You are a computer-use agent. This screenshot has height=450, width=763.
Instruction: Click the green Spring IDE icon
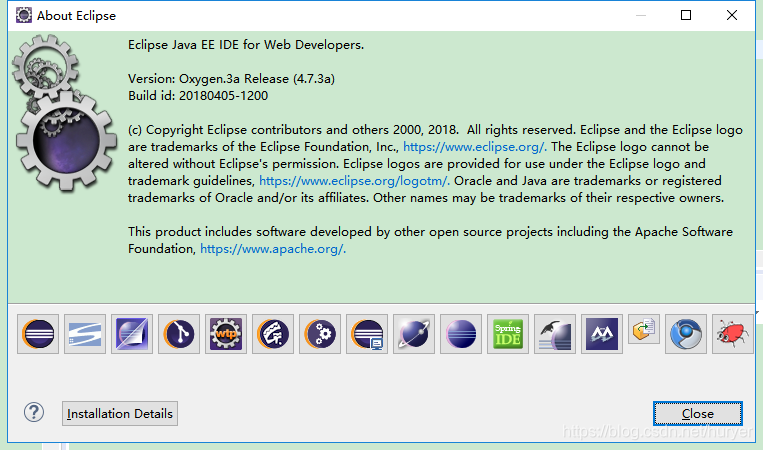click(x=508, y=334)
